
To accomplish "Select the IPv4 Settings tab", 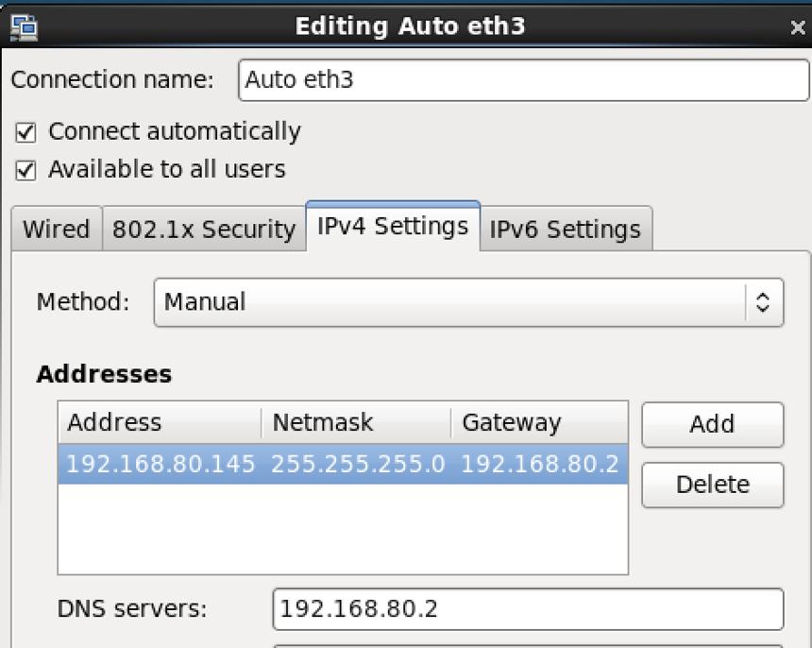I will pos(393,227).
